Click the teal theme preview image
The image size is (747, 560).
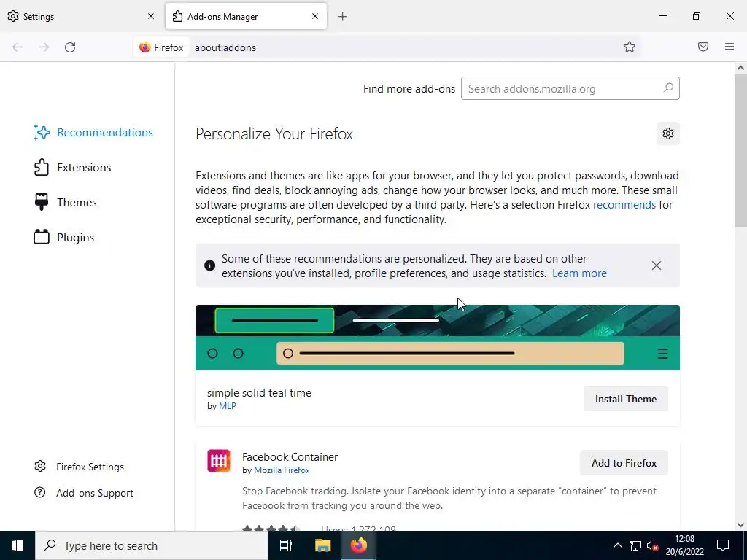click(x=438, y=337)
